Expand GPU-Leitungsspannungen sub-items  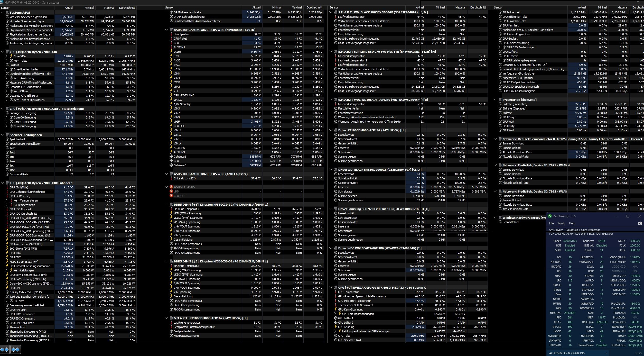[x=335, y=314]
